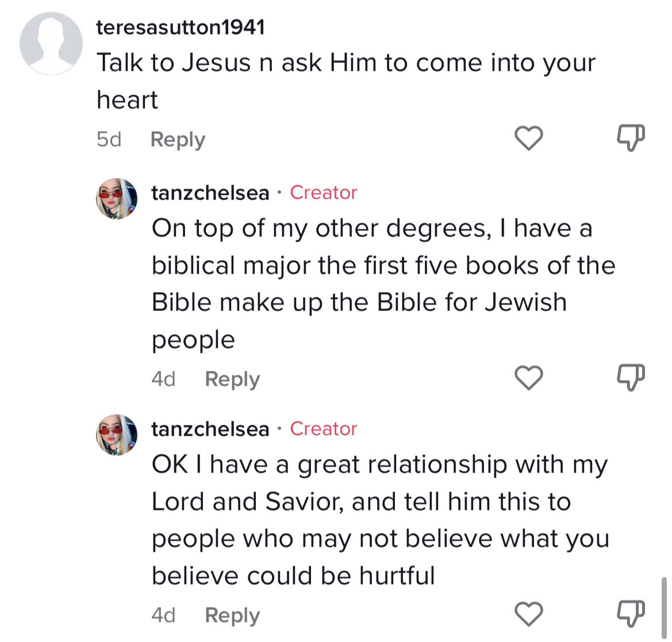Viewport: 672px width, 642px height.
Task: Click the Creator badge on the first tanzchelsea reply
Action: click(x=324, y=193)
